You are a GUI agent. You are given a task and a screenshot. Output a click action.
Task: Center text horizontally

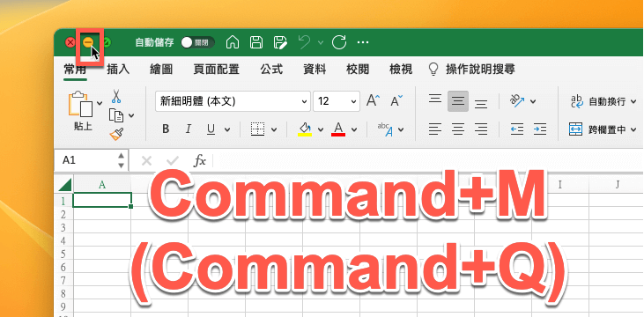[458, 129]
